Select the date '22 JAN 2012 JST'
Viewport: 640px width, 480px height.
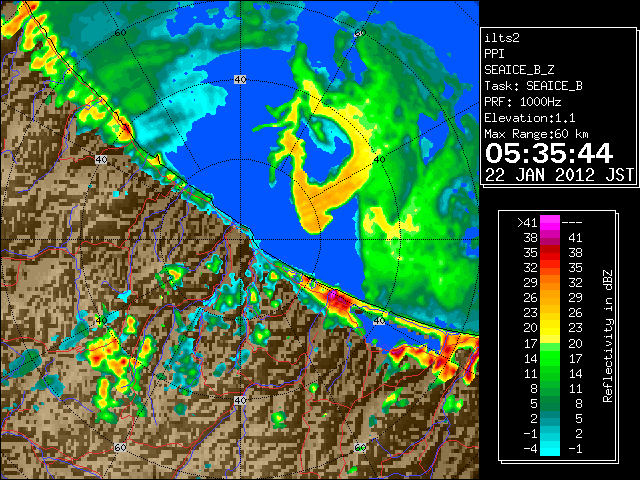559,175
